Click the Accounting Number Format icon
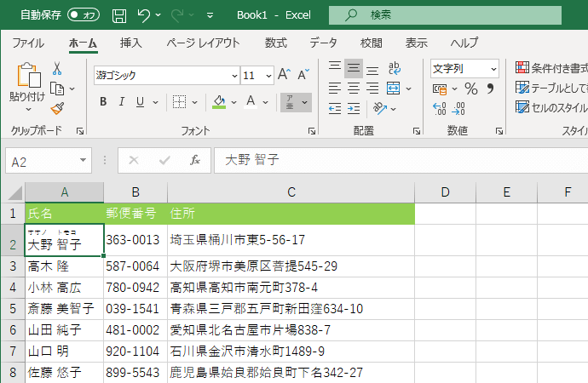The width and height of the screenshot is (588, 383). (440, 89)
